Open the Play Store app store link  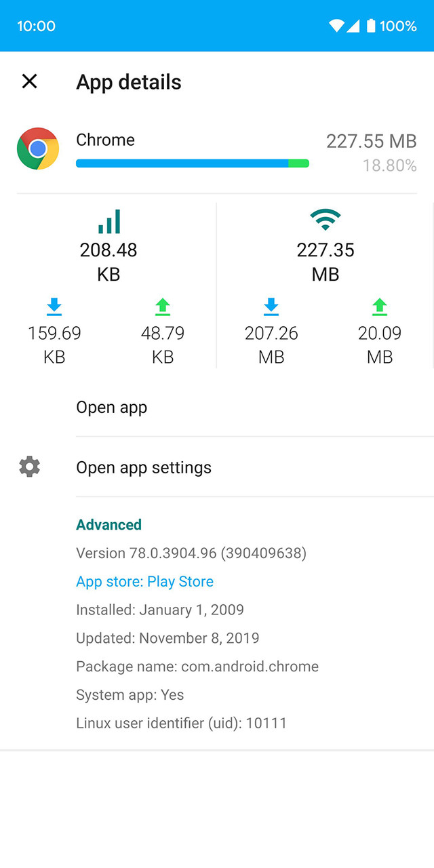click(x=144, y=581)
